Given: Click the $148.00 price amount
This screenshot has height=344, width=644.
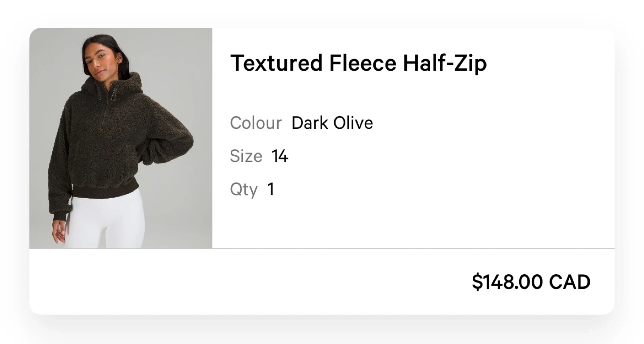Looking at the screenshot, I should [x=508, y=282].
